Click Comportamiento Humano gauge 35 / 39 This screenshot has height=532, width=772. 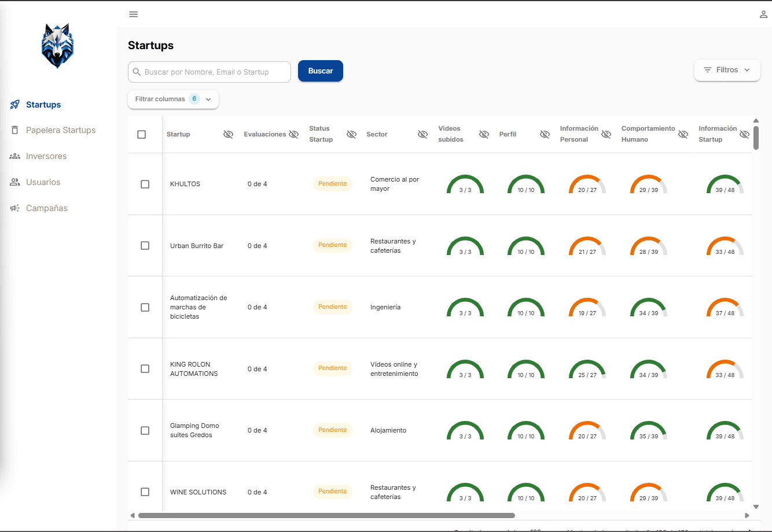(x=649, y=430)
